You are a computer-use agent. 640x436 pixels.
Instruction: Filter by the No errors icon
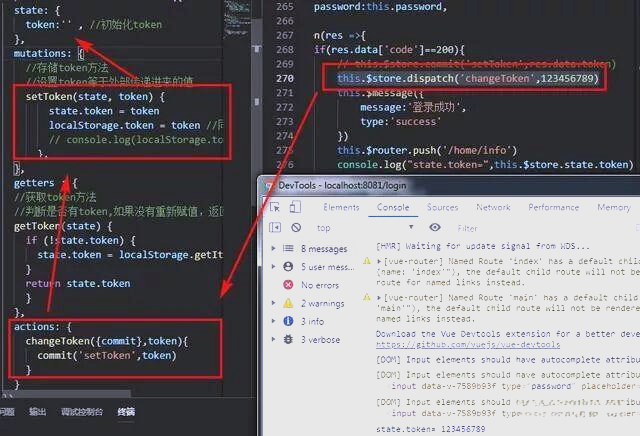[288, 285]
